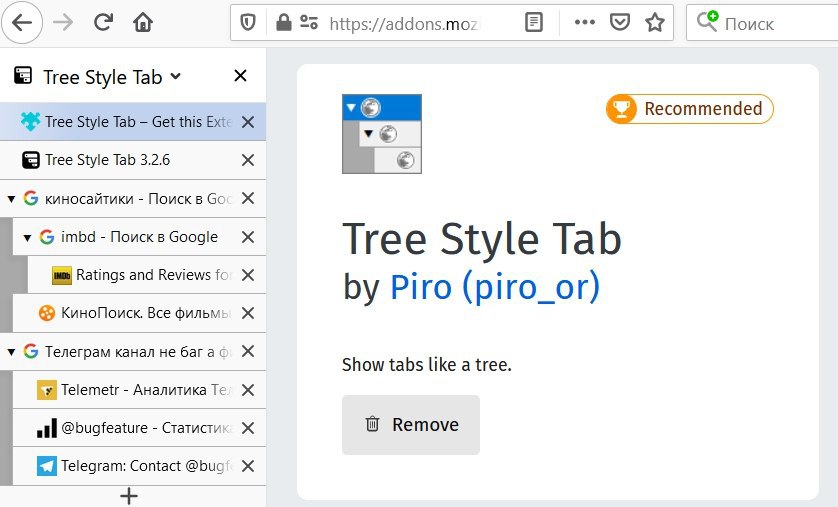Viewport: 838px width, 507px height.
Task: Save page to Pocket
Action: 619,22
